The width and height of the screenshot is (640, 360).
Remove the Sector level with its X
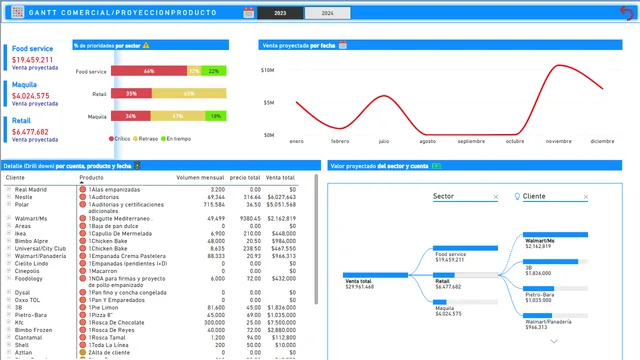pyautogui.click(x=496, y=197)
